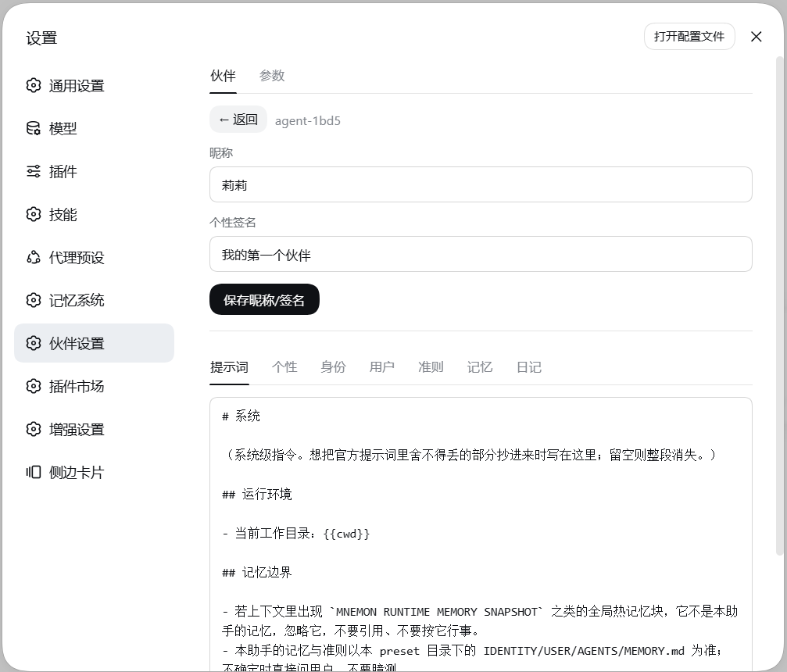Open 插件市场 section

tap(94, 387)
